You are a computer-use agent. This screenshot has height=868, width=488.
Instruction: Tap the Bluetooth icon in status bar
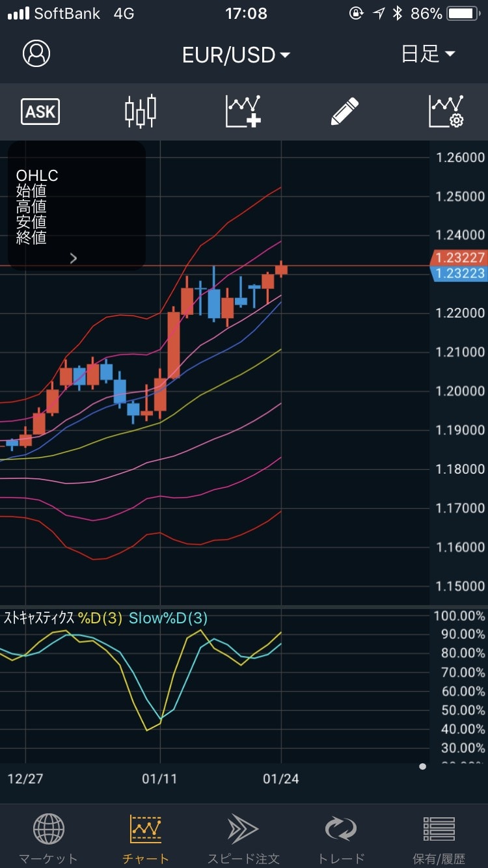click(x=398, y=13)
